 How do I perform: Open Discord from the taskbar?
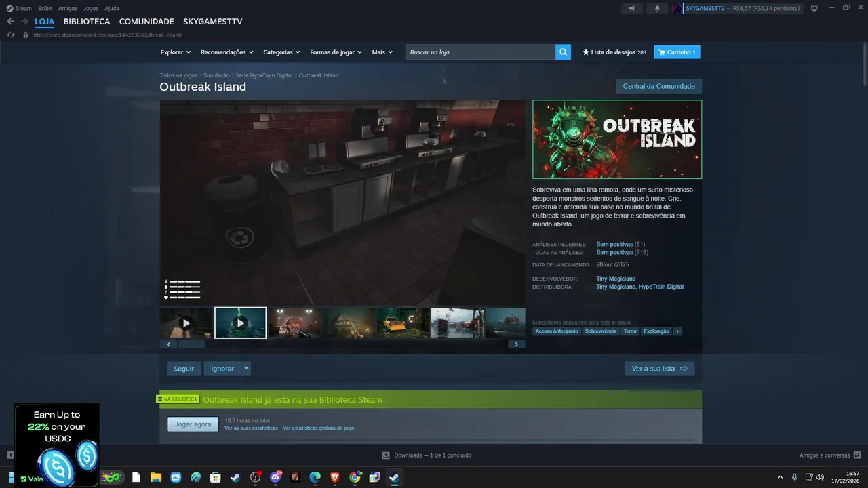tap(275, 477)
